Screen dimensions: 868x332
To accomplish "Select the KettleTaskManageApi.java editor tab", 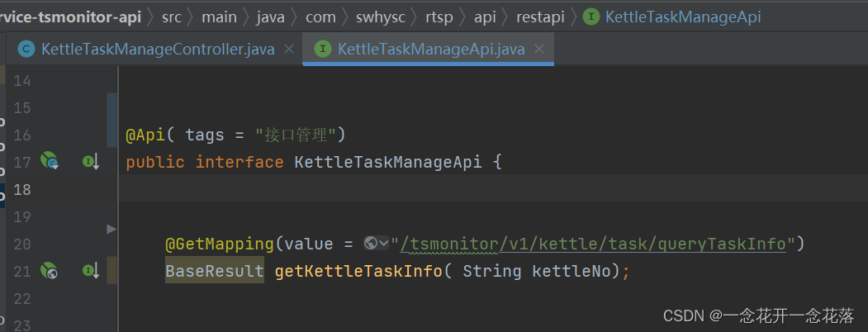I will (431, 50).
